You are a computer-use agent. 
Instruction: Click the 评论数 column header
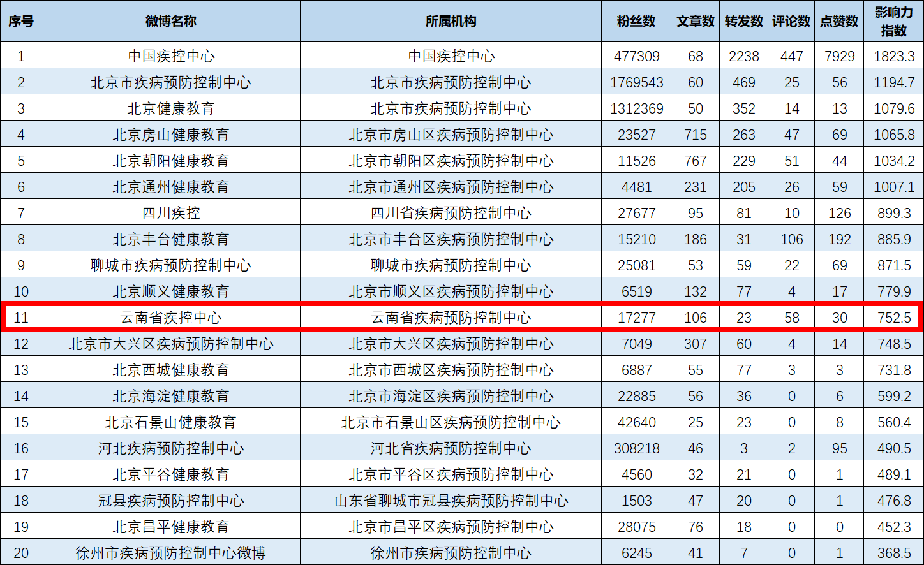[x=792, y=21]
